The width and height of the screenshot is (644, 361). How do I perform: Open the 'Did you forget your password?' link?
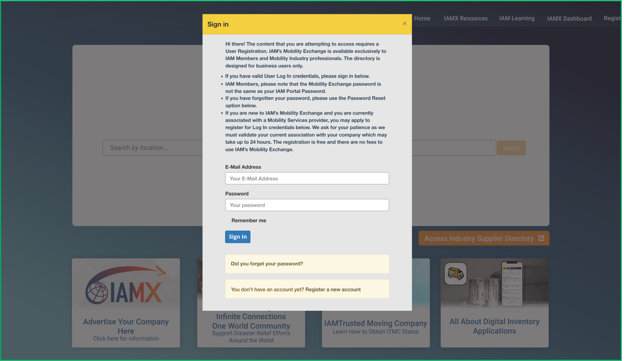[267, 264]
